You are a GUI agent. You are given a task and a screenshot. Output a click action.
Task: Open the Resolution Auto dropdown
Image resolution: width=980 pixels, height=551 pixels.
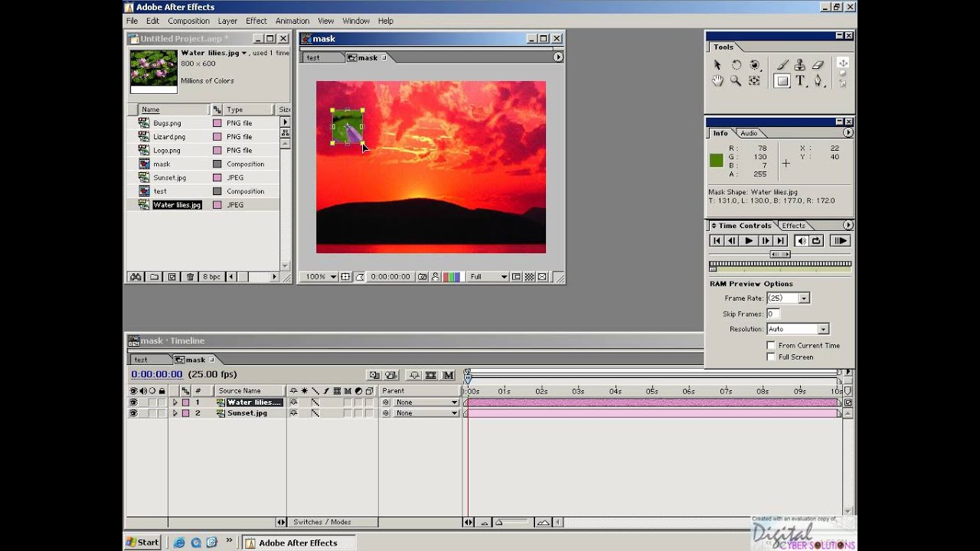823,329
